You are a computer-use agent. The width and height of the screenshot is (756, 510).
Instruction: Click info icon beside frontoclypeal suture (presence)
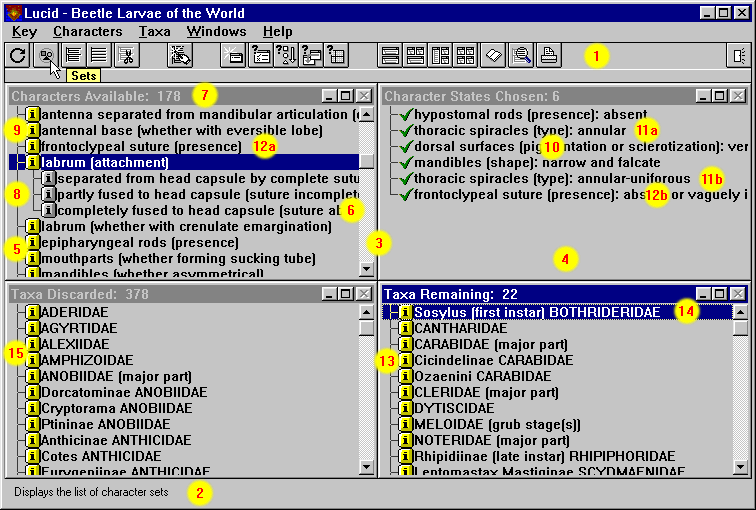pyautogui.click(x=32, y=146)
